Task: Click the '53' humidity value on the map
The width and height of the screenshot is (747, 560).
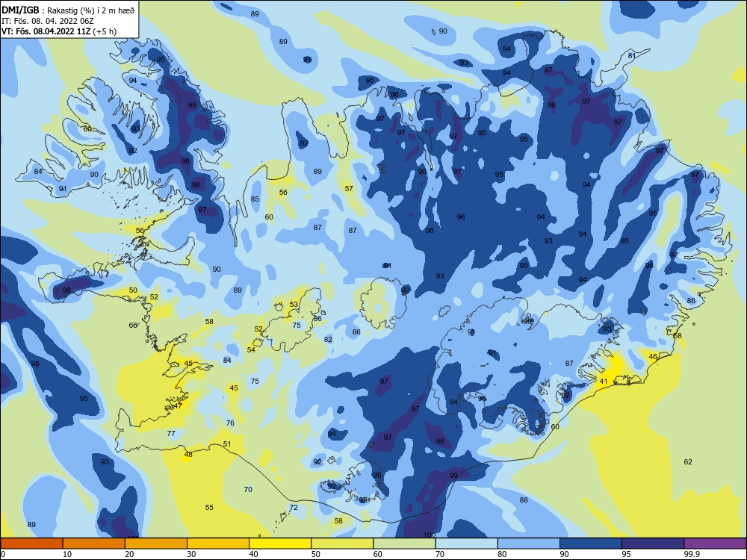Action: tap(294, 305)
